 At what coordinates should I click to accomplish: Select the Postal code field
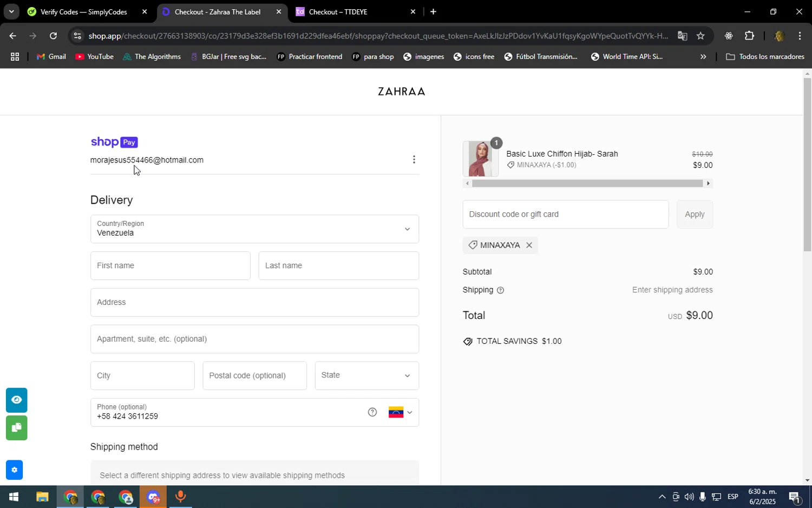[254, 375]
